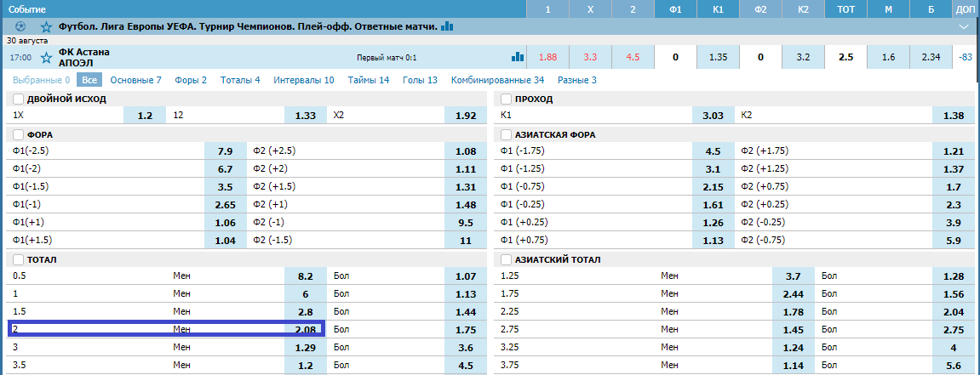Collapse extra markets via -83 toggle
The height and width of the screenshot is (375, 980).
[965, 58]
